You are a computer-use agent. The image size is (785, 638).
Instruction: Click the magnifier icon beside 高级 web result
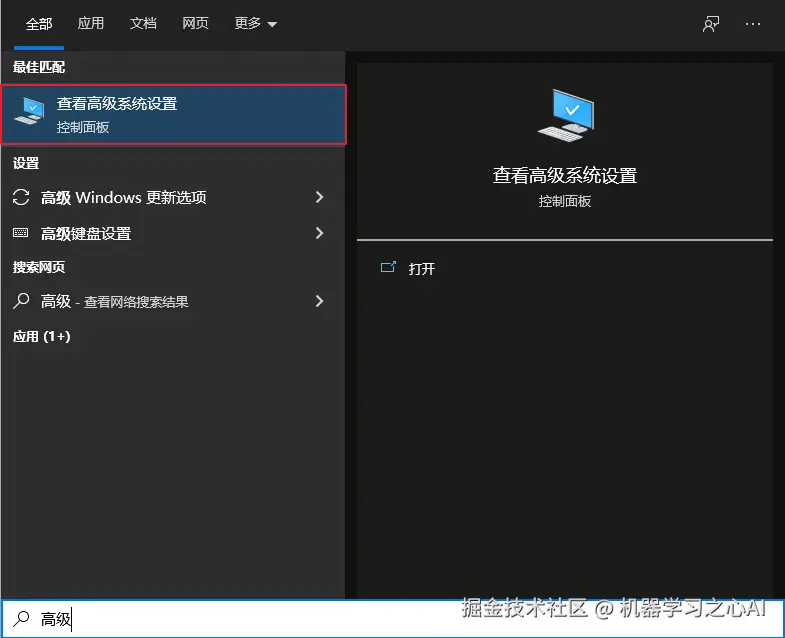21,301
